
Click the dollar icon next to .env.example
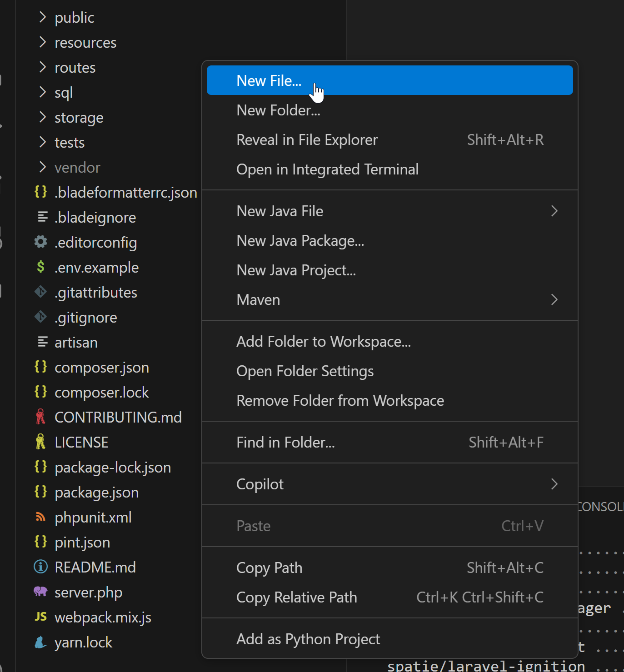point(41,267)
